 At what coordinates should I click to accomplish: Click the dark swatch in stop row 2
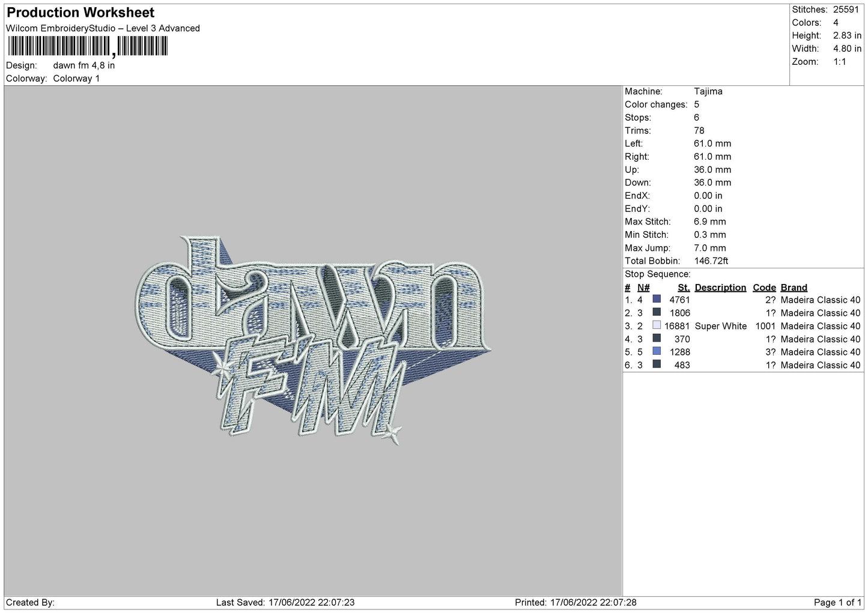click(657, 313)
